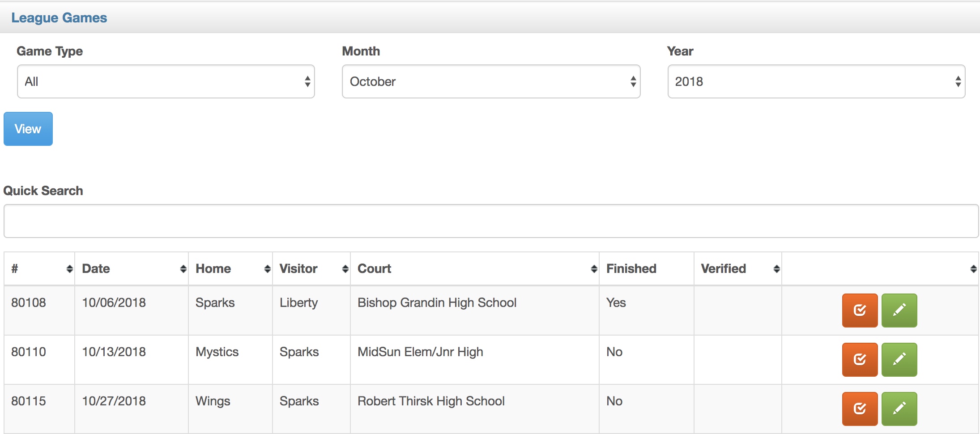The width and height of the screenshot is (980, 434).
Task: Open the Month dropdown showing October
Action: point(491,81)
